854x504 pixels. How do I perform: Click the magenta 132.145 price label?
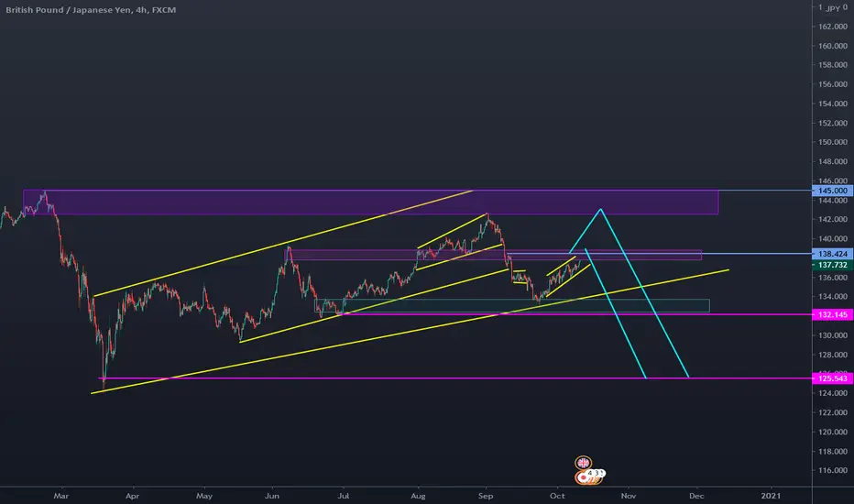click(x=832, y=315)
